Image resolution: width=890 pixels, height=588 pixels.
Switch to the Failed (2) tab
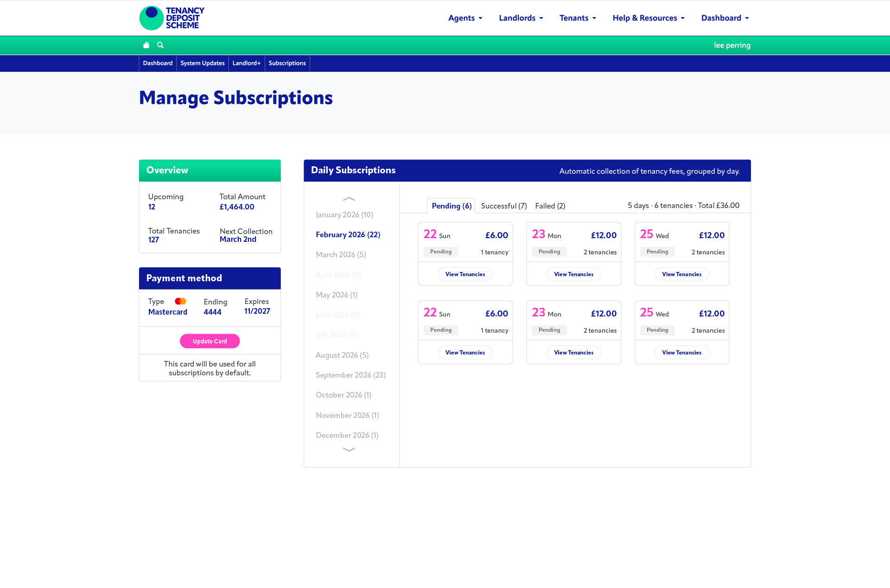coord(550,206)
